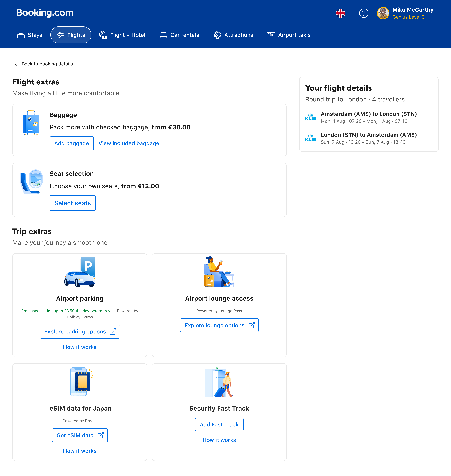Viewport: 451px width, 476px height.
Task: Go to the Car rentals tab
Action: pyautogui.click(x=179, y=35)
